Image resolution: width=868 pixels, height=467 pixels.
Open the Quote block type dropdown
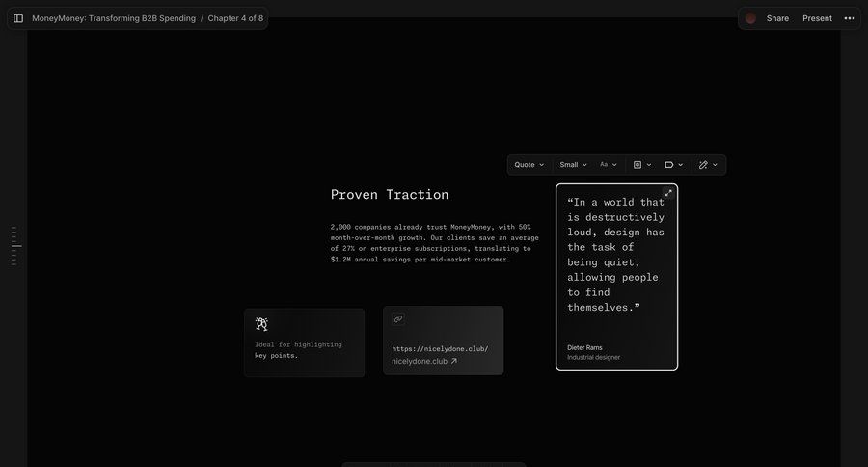pos(529,165)
